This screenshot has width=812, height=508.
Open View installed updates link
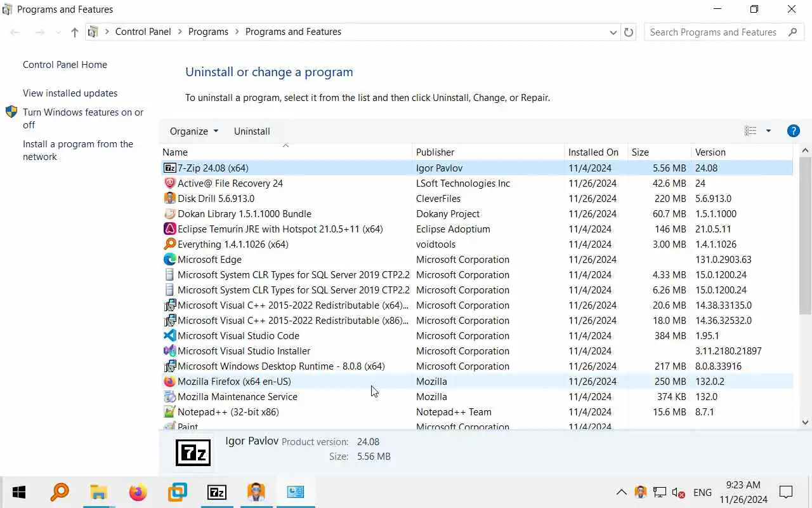click(x=70, y=93)
